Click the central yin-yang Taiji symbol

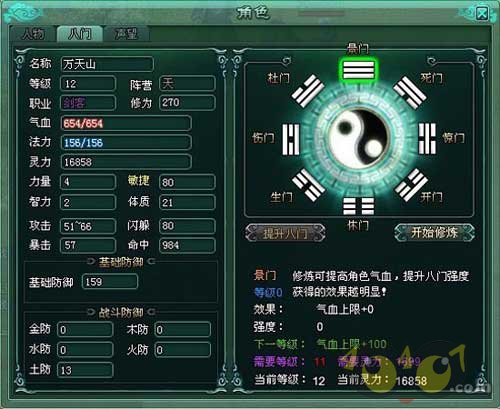point(359,138)
